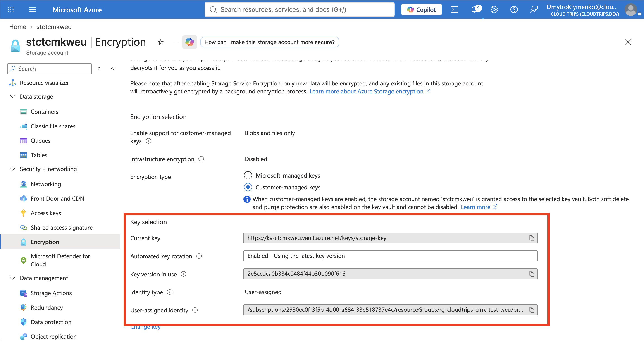Open Networking settings

click(46, 184)
